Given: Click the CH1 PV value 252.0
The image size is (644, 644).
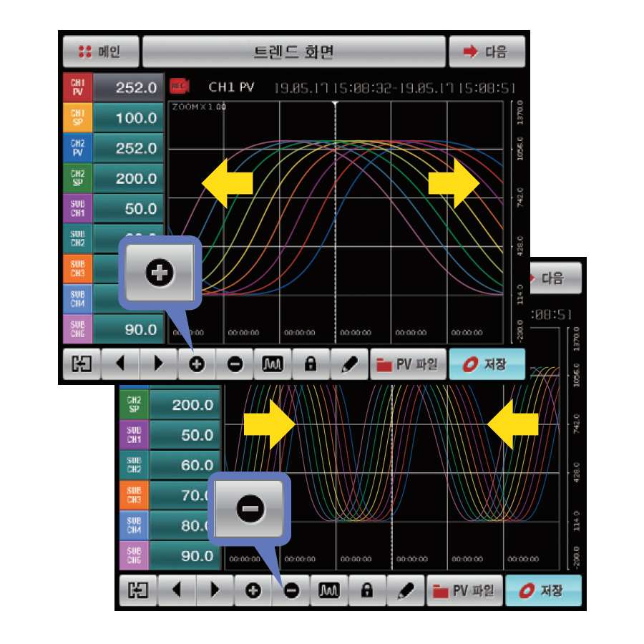Looking at the screenshot, I should [x=129, y=87].
